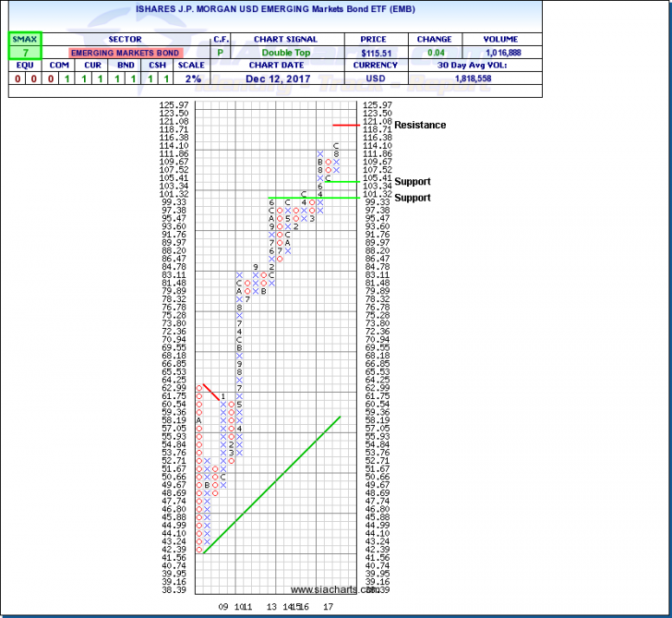Click the green rising trend line

click(x=270, y=485)
